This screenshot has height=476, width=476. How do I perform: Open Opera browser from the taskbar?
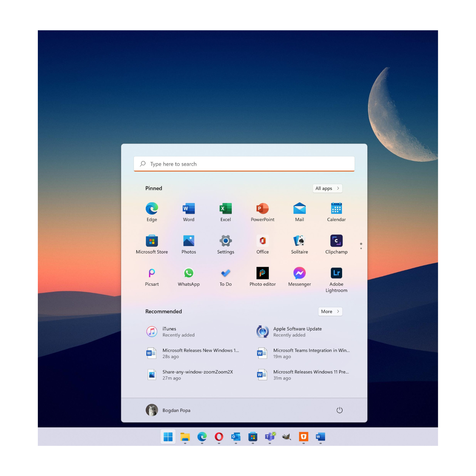tap(219, 437)
